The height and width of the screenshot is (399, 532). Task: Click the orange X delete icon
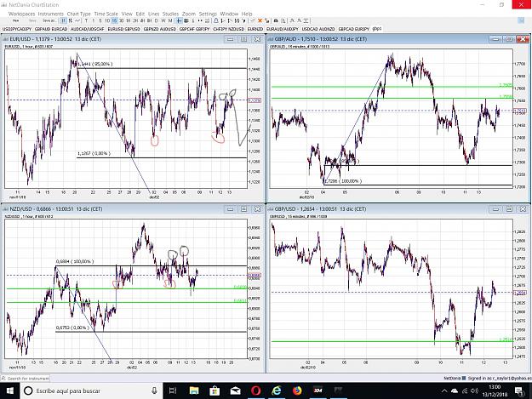pos(260,20)
